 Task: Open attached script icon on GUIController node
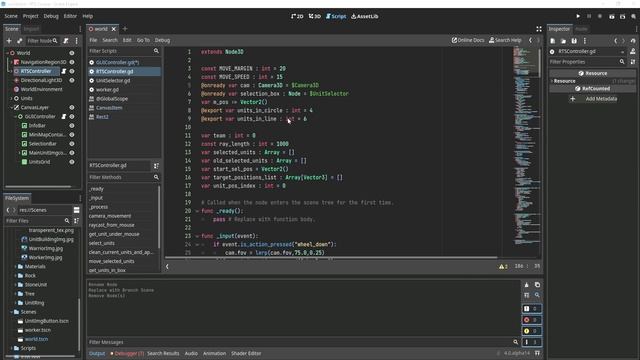pos(64,117)
